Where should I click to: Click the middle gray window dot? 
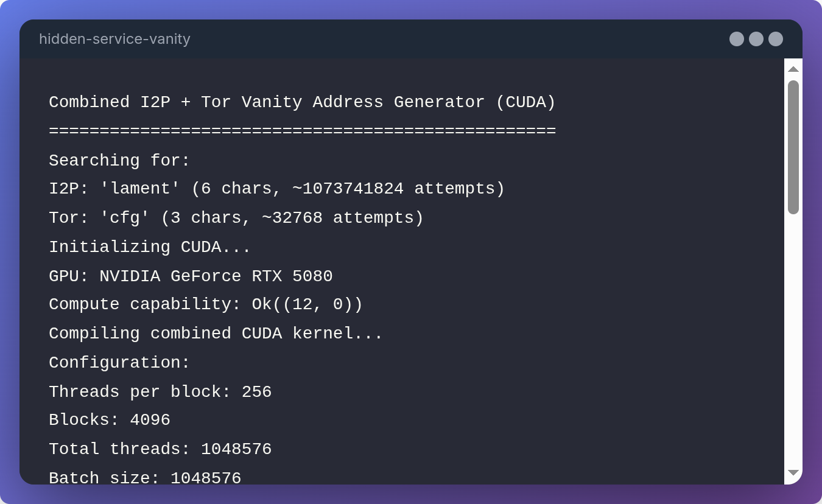(756, 39)
